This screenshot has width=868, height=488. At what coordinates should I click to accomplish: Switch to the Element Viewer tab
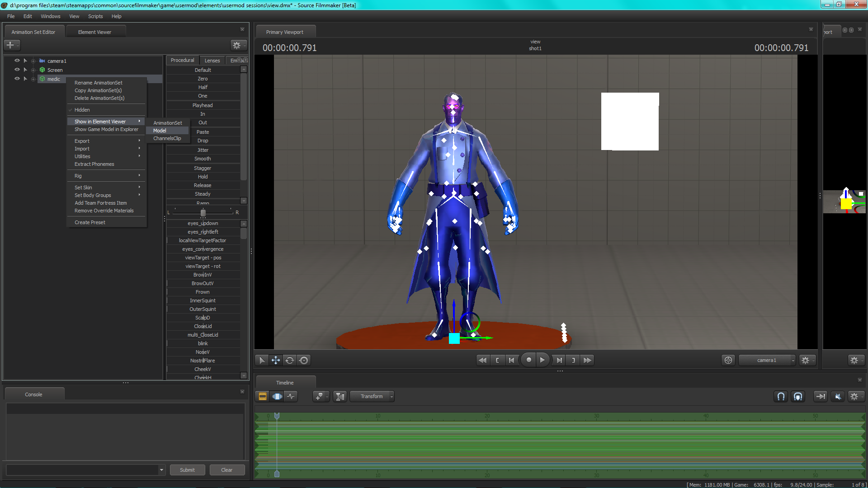pos(94,32)
